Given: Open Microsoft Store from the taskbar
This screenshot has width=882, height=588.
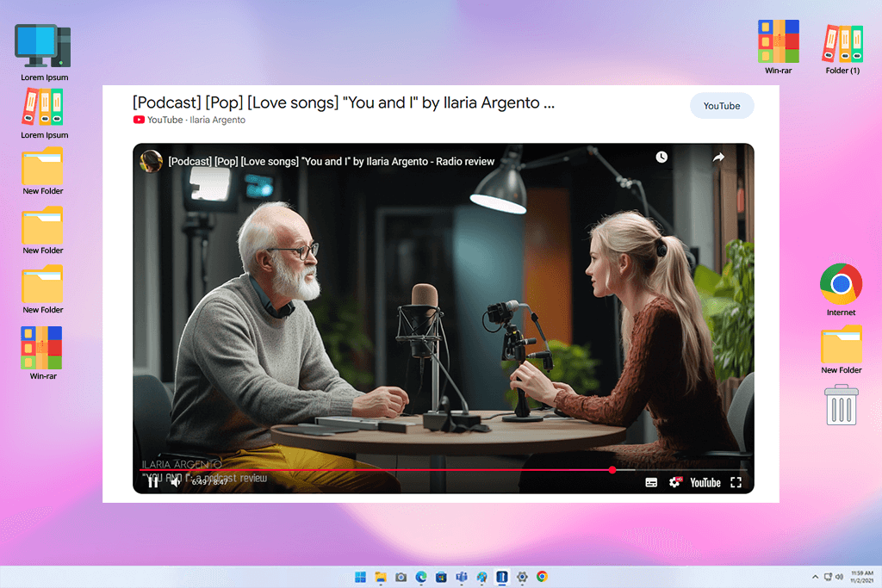Looking at the screenshot, I should [442, 577].
